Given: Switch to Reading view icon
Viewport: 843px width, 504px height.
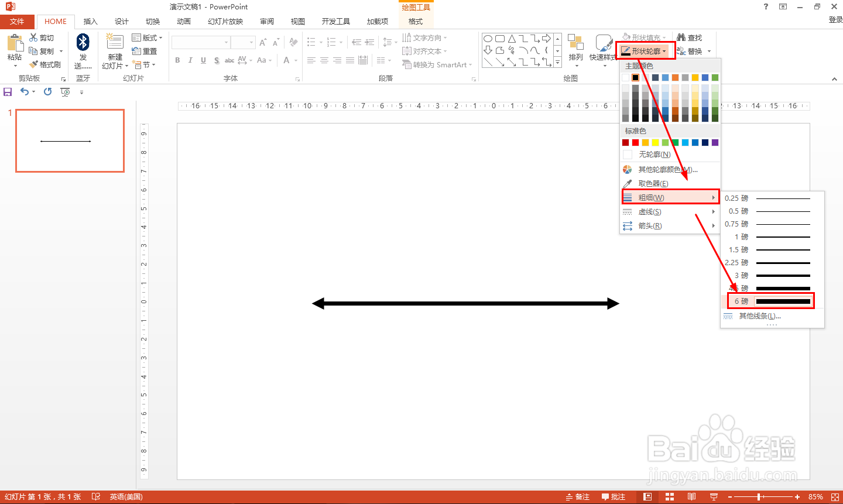Looking at the screenshot, I should coord(691,497).
